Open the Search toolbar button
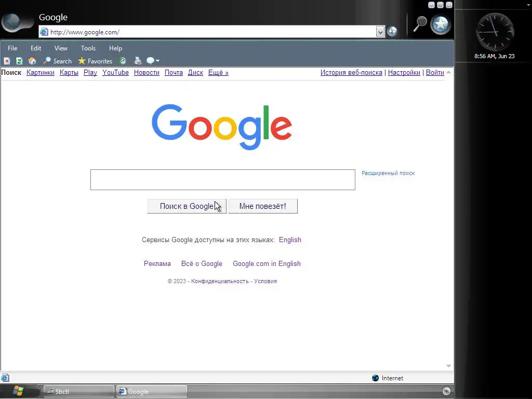 tap(57, 61)
